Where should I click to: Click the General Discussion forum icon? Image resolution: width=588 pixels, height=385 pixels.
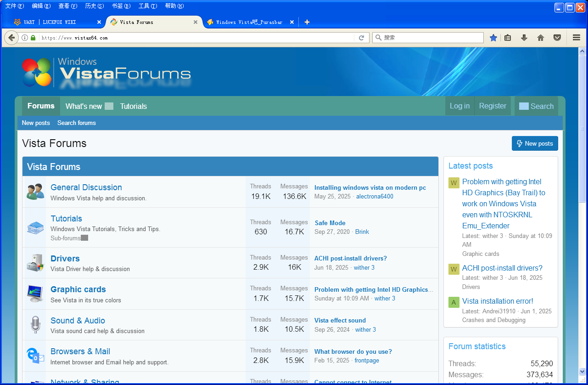35,192
